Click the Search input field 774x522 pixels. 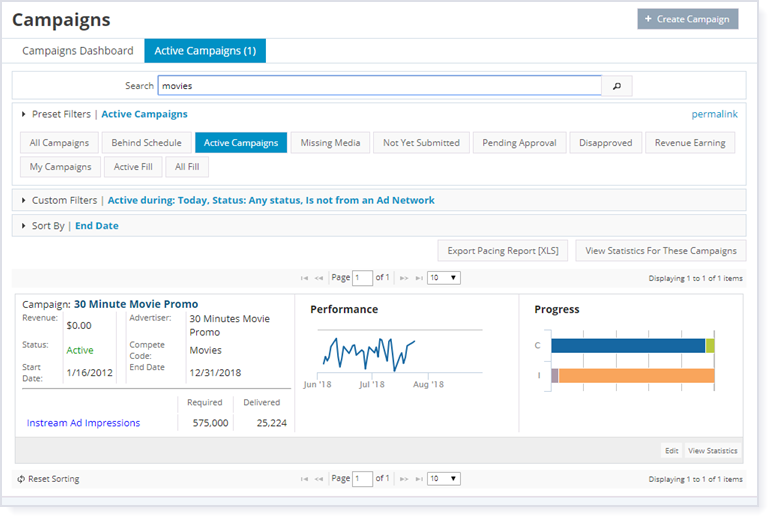379,86
